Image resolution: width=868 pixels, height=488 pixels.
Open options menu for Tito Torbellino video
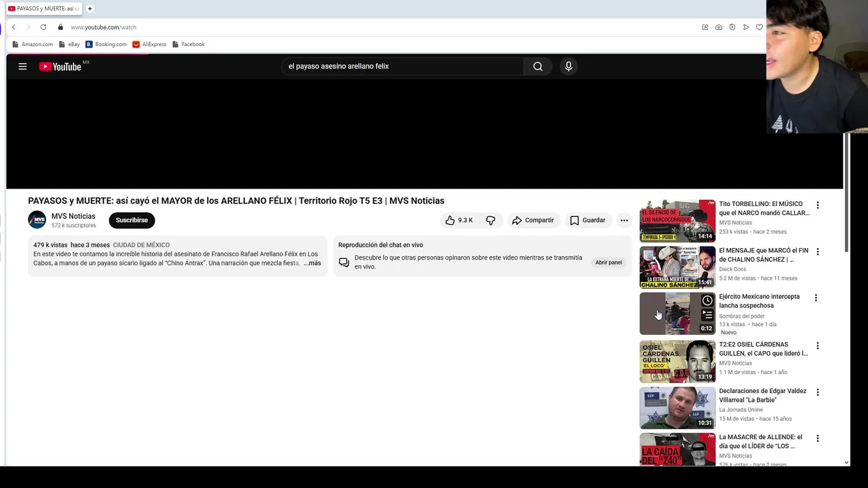pyautogui.click(x=817, y=205)
